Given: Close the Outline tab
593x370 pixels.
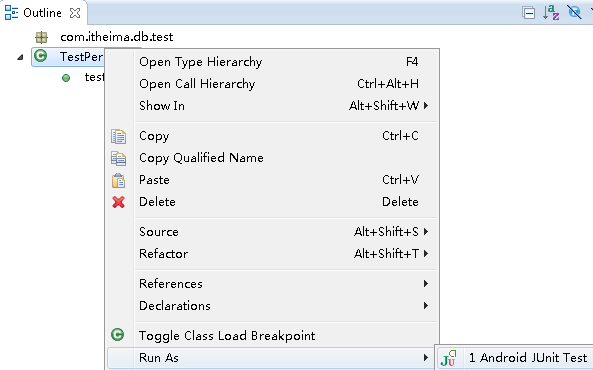Looking at the screenshot, I should pyautogui.click(x=75, y=13).
